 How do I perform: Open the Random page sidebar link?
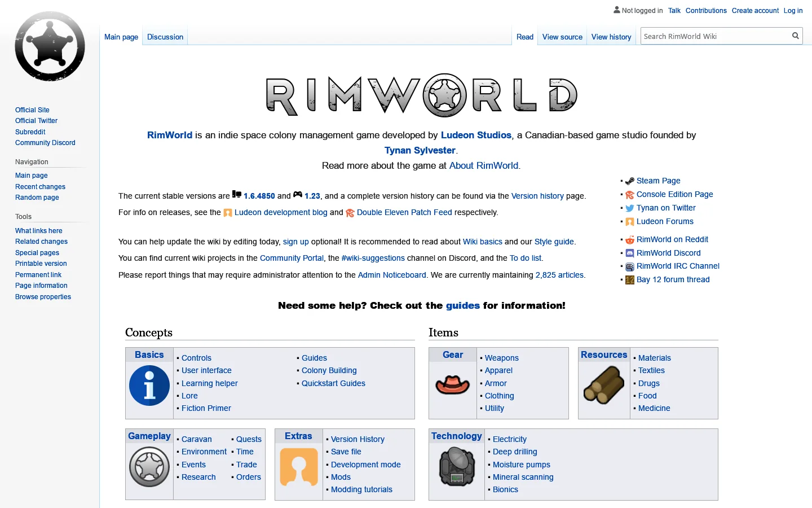pyautogui.click(x=37, y=198)
